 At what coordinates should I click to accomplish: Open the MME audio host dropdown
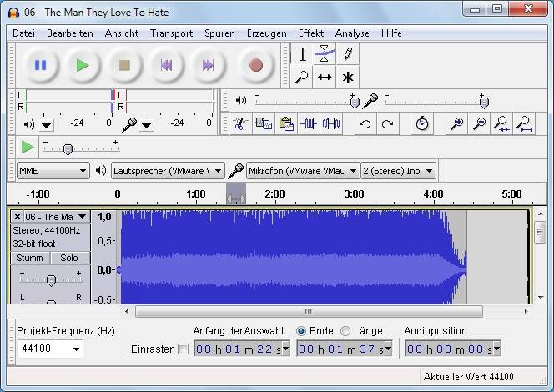pos(53,171)
